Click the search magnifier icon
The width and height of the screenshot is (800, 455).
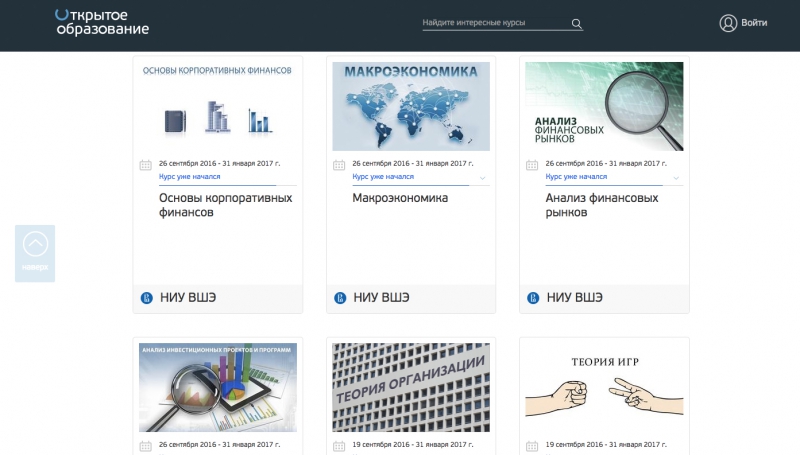pos(576,23)
